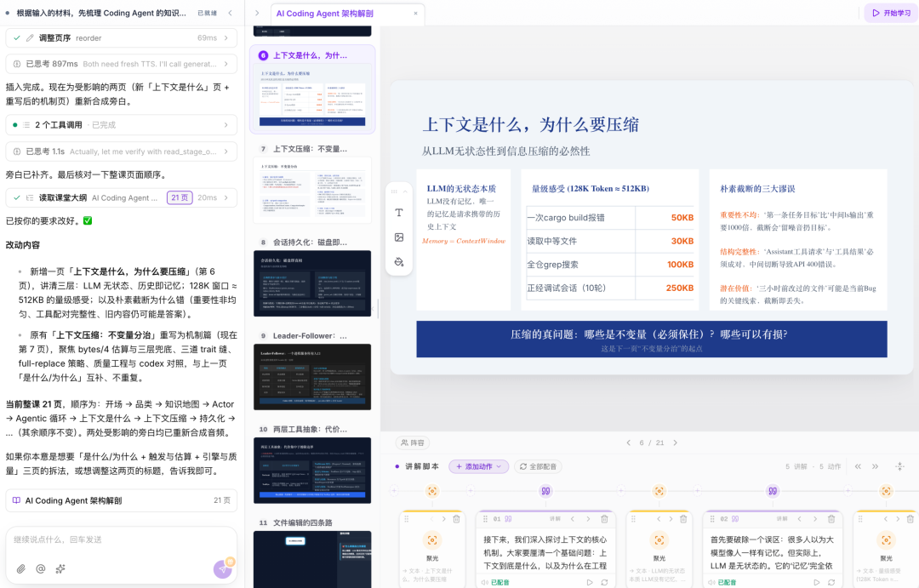The height and width of the screenshot is (588, 919).
Task: Open the AI Coding Agent 架构解剖 21 页 card
Action: (x=122, y=500)
